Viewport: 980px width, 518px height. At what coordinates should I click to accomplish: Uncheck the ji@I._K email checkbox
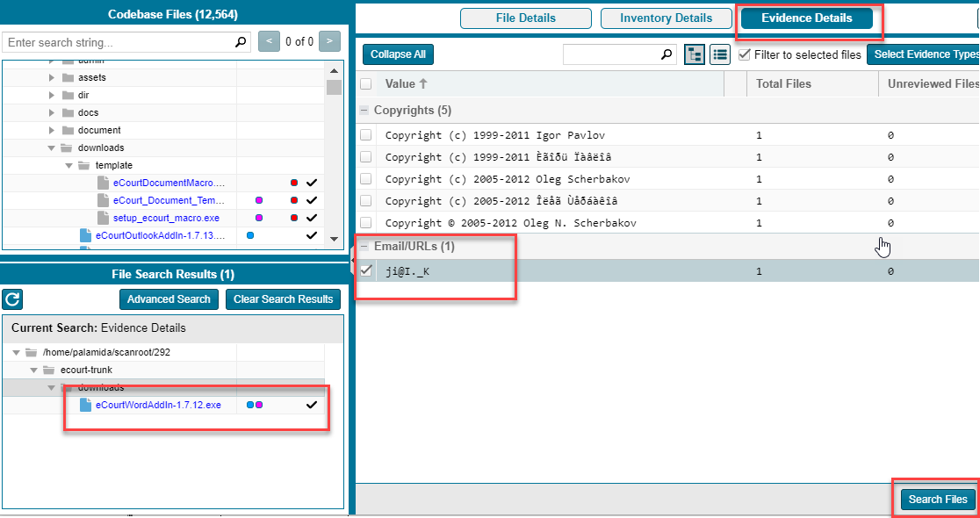coord(366,271)
